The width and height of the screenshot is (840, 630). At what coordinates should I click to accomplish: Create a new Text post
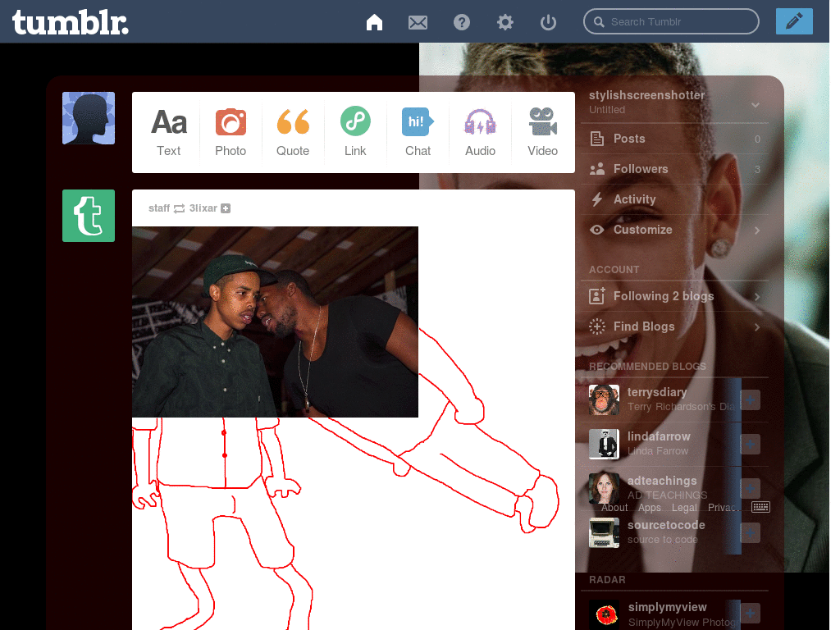tap(169, 132)
